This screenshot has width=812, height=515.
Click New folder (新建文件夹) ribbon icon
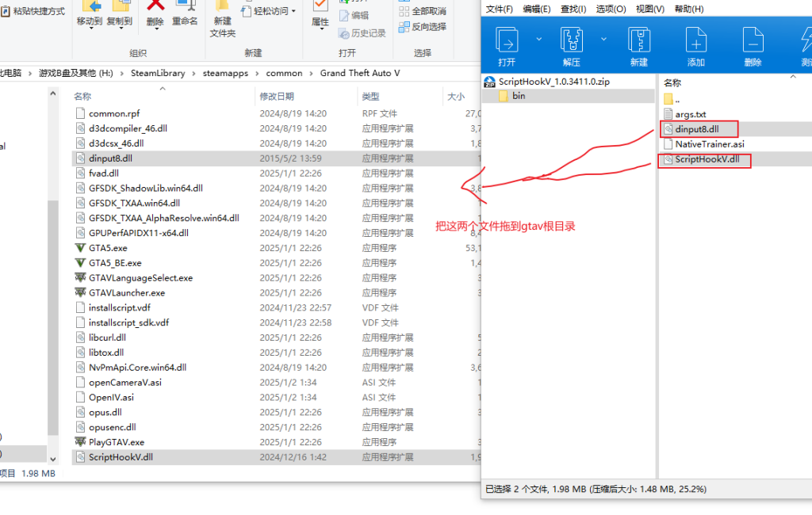point(223,19)
